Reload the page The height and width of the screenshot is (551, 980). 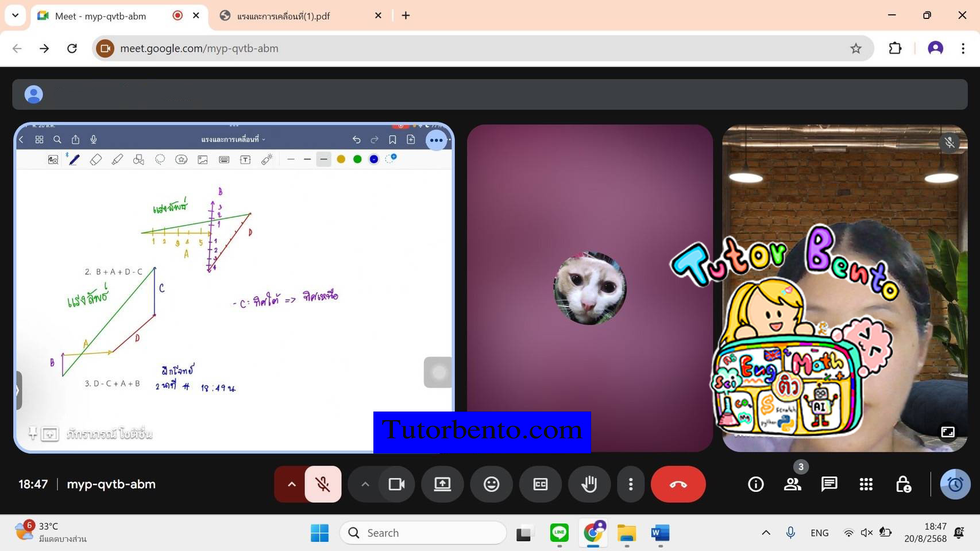pyautogui.click(x=72, y=48)
